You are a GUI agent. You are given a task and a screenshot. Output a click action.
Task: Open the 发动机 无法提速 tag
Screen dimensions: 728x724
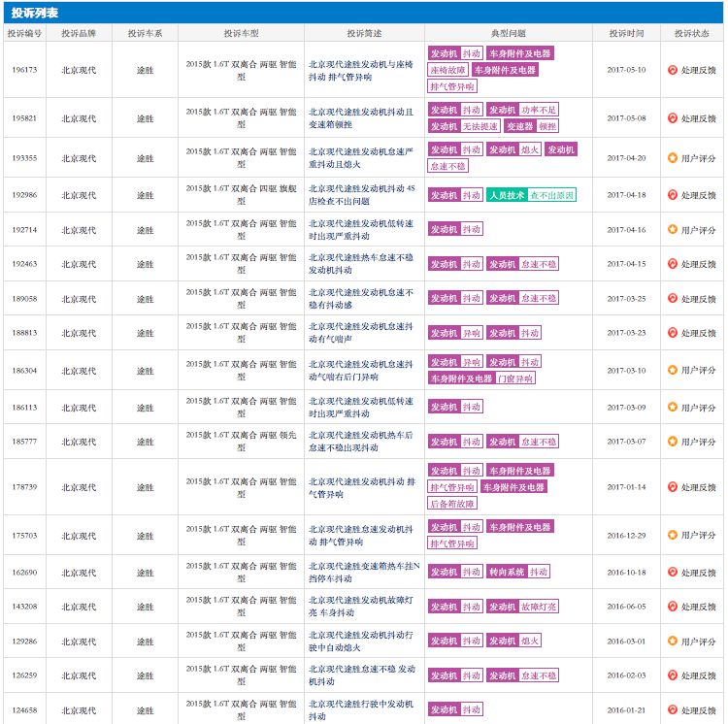(x=464, y=126)
